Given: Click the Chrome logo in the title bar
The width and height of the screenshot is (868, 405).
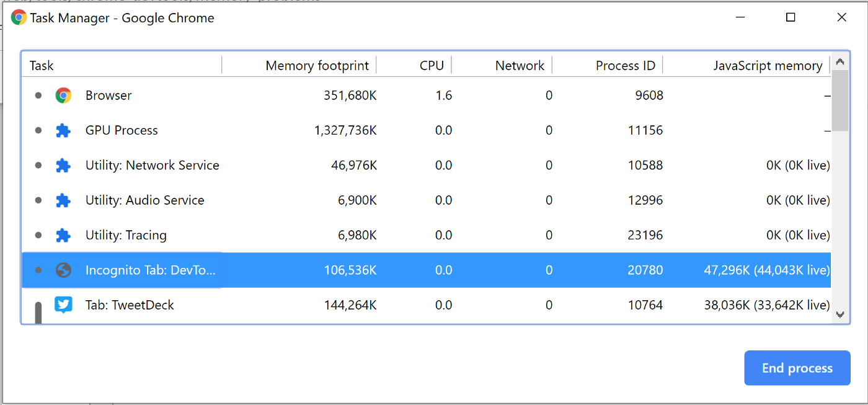Looking at the screenshot, I should (x=19, y=17).
